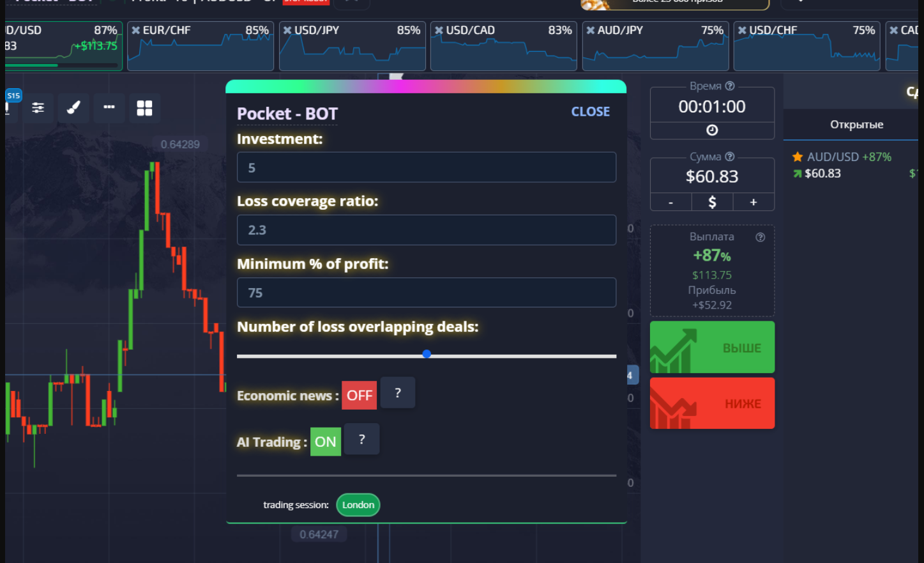Open the multi-chart grid layout icon

pos(145,108)
